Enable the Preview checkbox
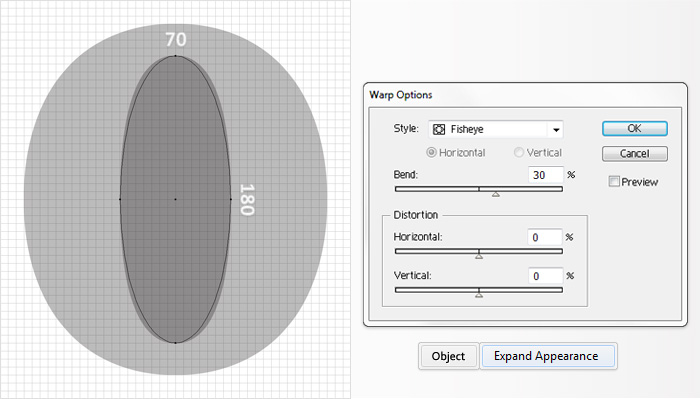This screenshot has width=700, height=399. point(614,181)
